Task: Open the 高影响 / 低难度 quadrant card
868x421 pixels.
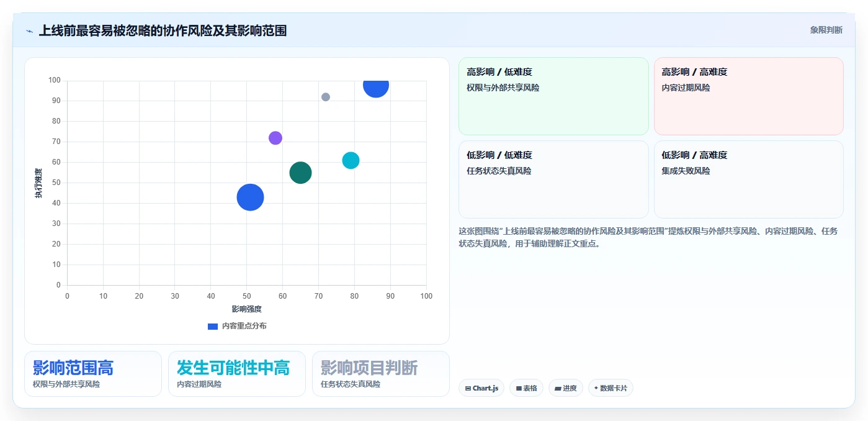Action: (x=553, y=96)
